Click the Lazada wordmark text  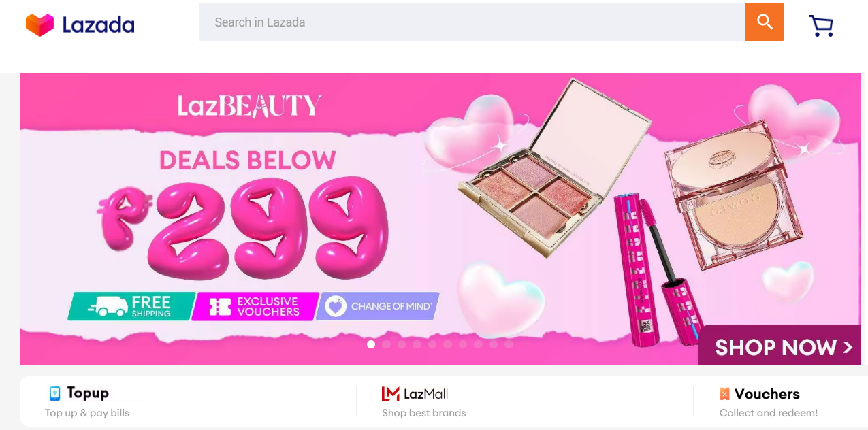98,25
